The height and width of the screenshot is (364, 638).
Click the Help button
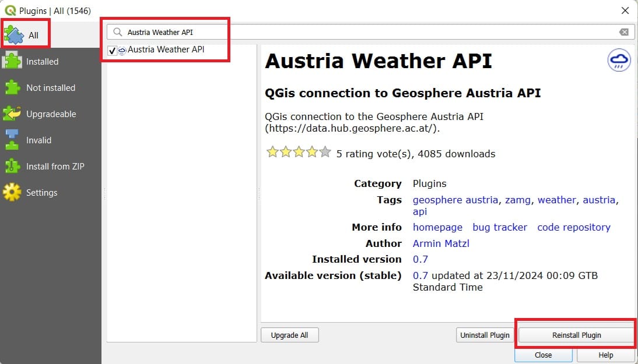click(605, 355)
